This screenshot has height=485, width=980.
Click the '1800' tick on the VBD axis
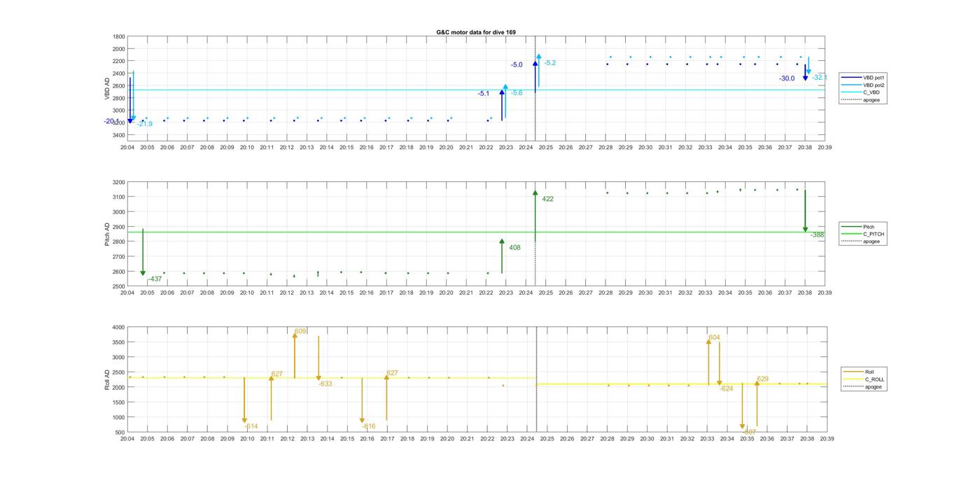118,36
